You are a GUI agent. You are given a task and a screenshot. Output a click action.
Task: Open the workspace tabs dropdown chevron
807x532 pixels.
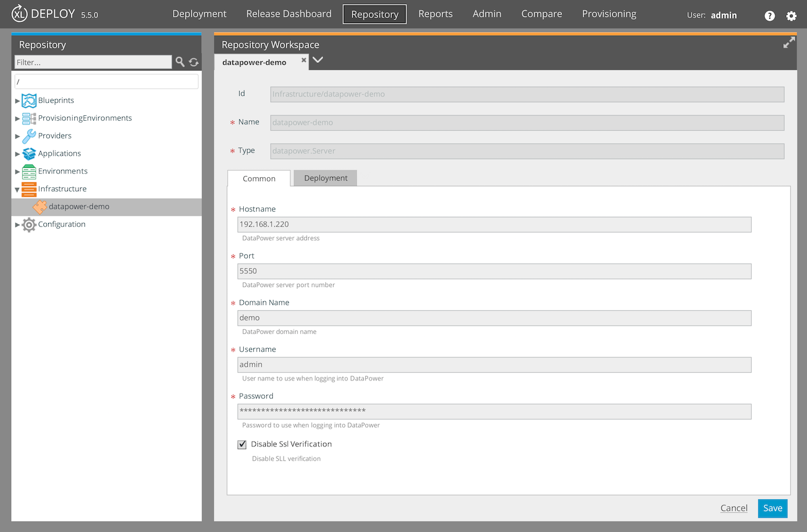[x=318, y=59]
